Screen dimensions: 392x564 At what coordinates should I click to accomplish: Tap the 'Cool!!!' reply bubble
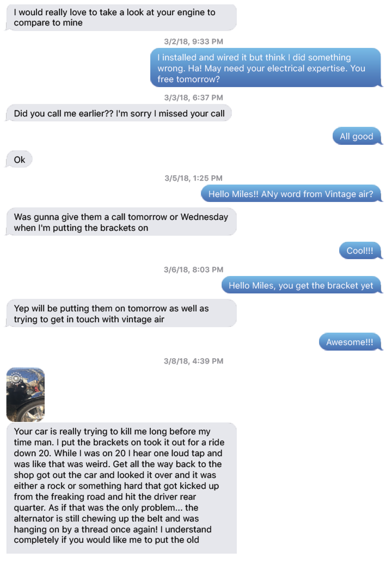[360, 250]
